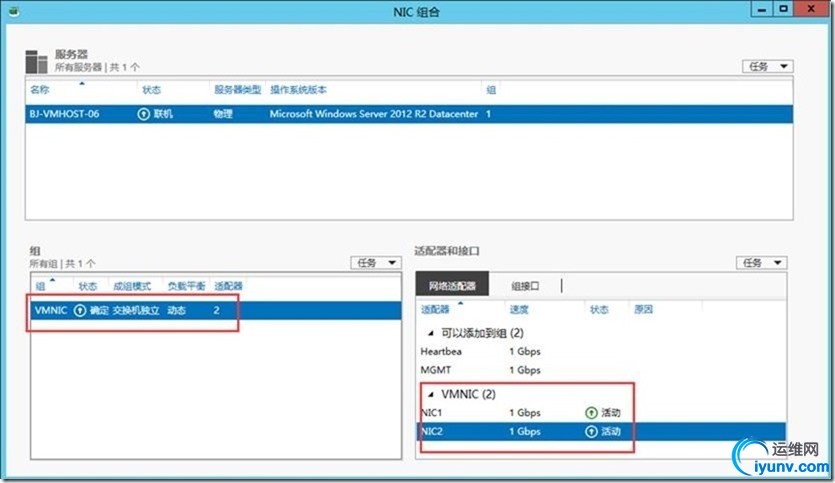
Task: Click 'Microsoft Windows Server 2012 R2 Datacenter' cell
Action: pyautogui.click(x=374, y=114)
